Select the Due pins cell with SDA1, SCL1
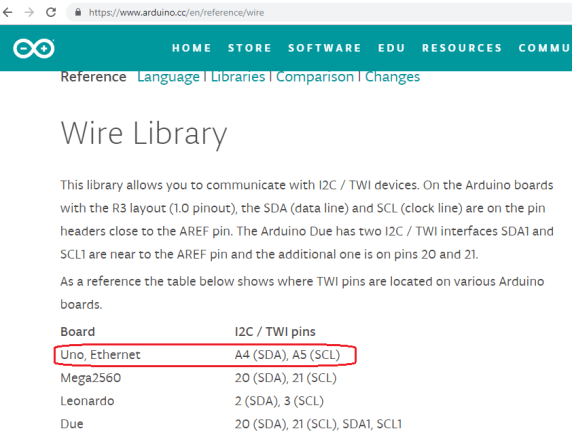 coord(318,424)
